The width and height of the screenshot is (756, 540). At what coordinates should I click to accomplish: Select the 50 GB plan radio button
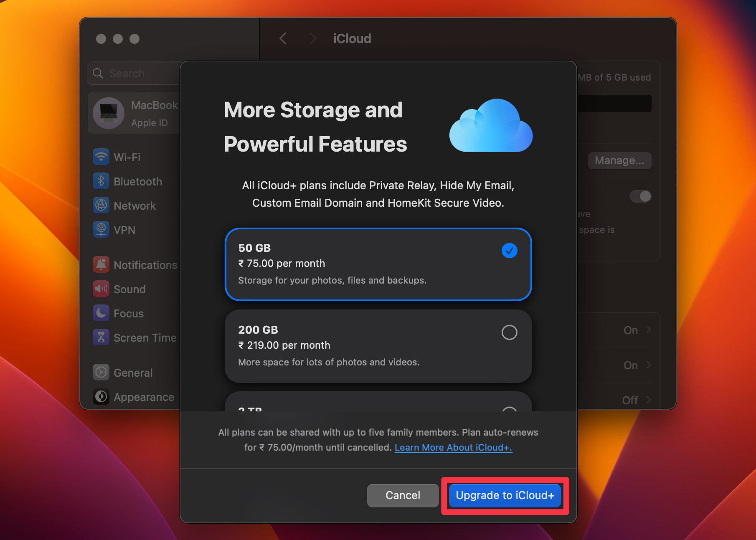pyautogui.click(x=509, y=251)
